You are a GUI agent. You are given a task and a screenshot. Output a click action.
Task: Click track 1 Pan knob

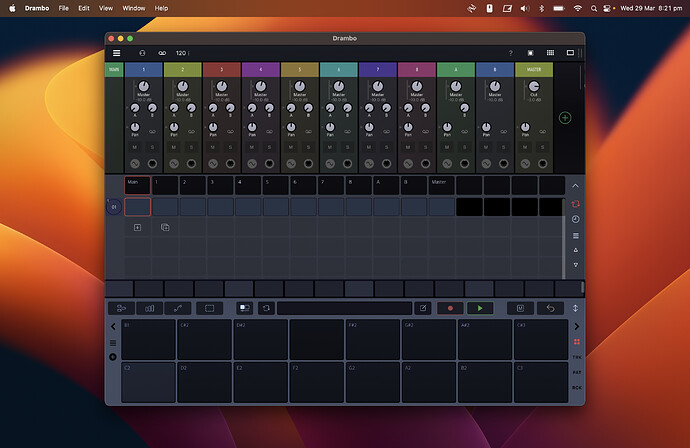click(x=135, y=127)
